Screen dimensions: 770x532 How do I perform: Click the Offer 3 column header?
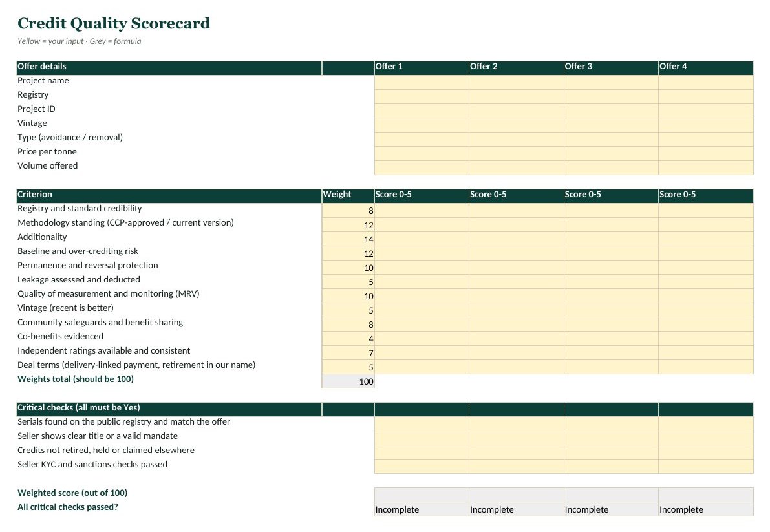[x=611, y=69]
